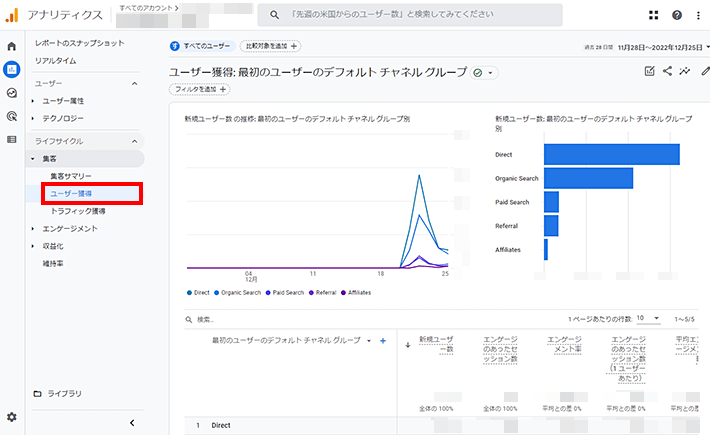Image resolution: width=710 pixels, height=435 pixels.
Task: Open the Advertising icon in left rail
Action: [12, 116]
